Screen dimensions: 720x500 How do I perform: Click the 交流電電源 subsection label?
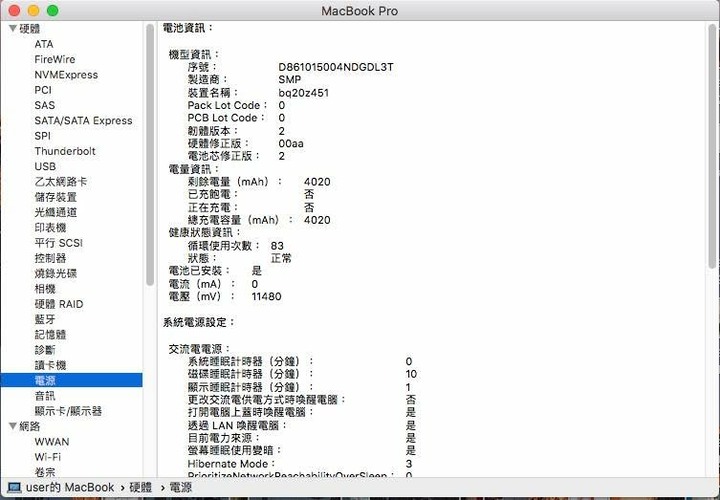click(199, 349)
